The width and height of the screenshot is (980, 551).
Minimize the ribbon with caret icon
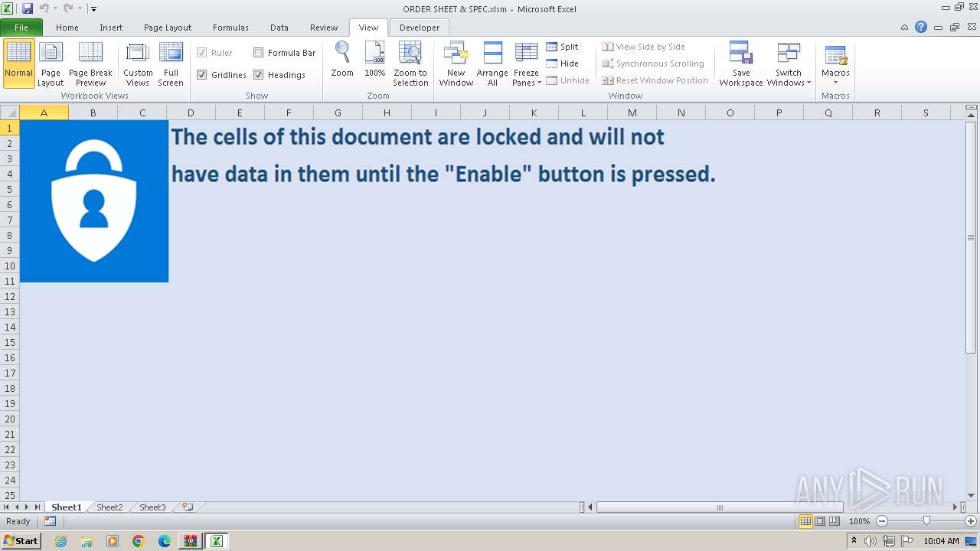coord(905,27)
